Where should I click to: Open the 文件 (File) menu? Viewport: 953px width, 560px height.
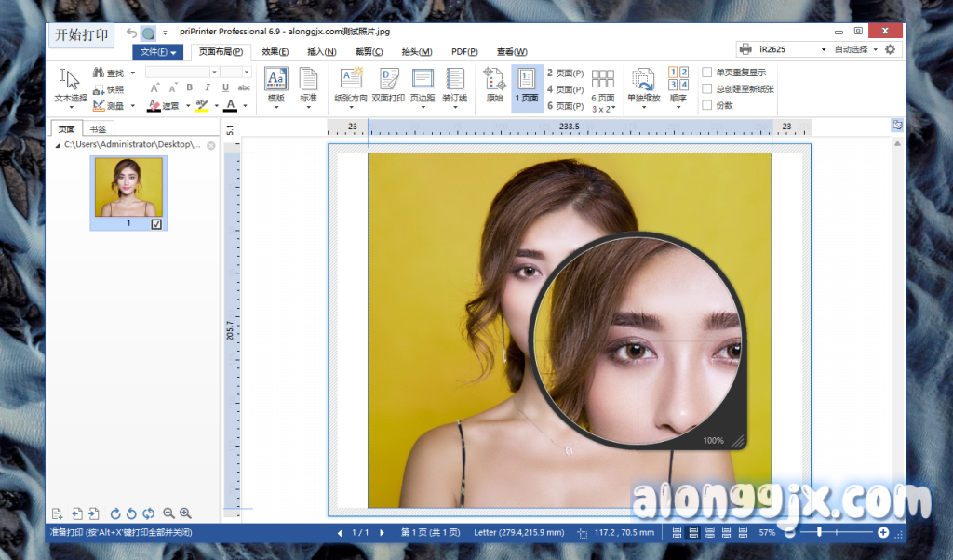pyautogui.click(x=157, y=52)
